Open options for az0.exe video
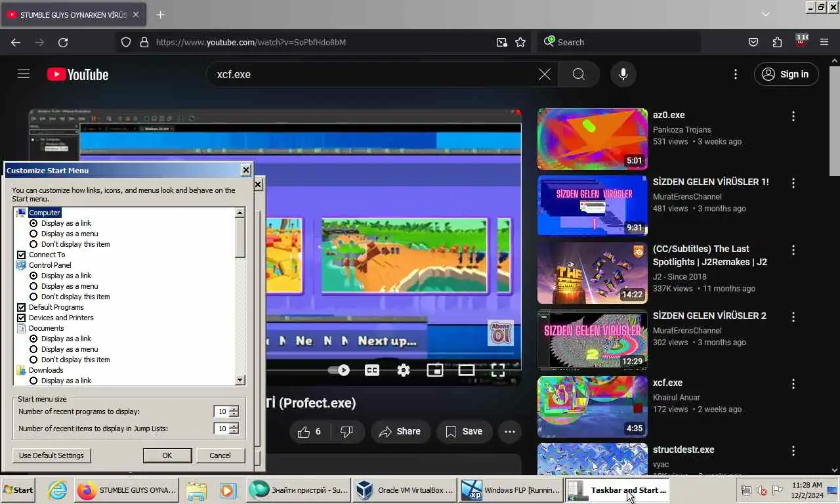This screenshot has width=840, height=504. tap(793, 116)
